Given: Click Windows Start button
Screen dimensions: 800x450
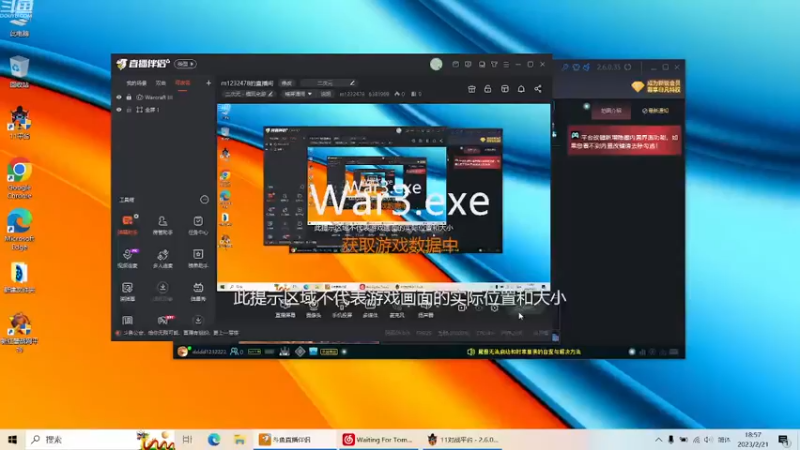Looking at the screenshot, I should [12, 439].
